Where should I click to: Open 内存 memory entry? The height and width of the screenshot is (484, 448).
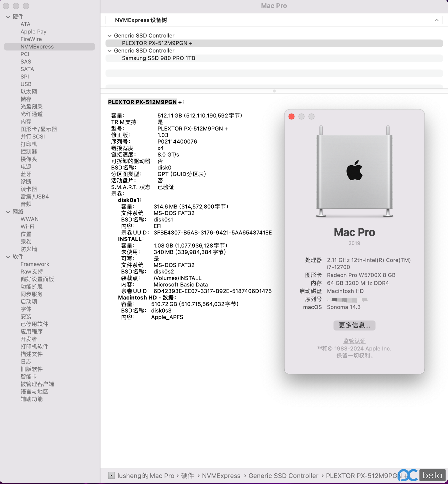(26, 122)
